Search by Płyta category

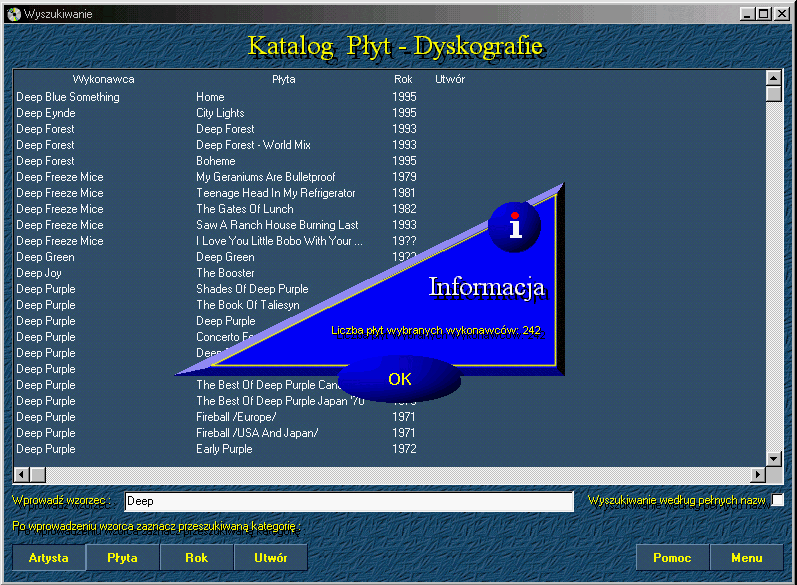[x=122, y=558]
